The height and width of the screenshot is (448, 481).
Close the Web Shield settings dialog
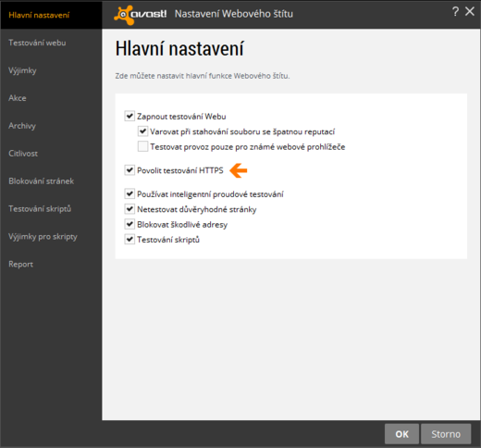tap(470, 12)
